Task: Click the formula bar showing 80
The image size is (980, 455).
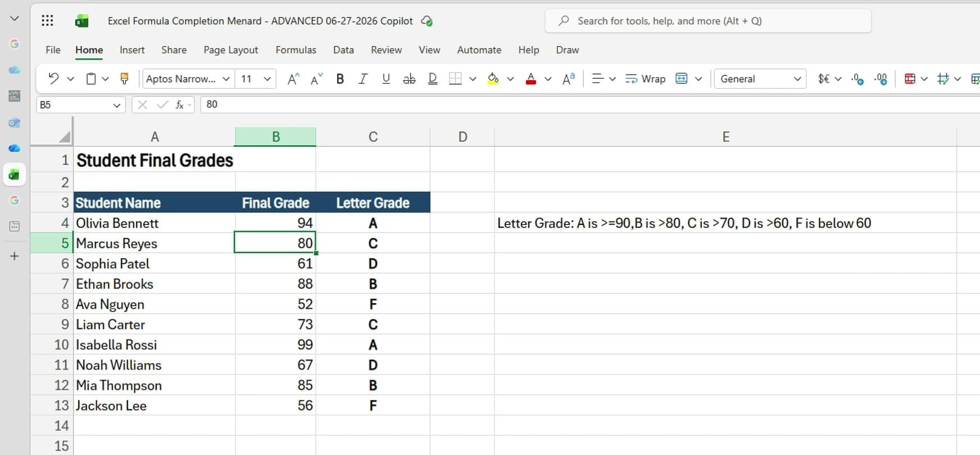Action: [x=590, y=105]
